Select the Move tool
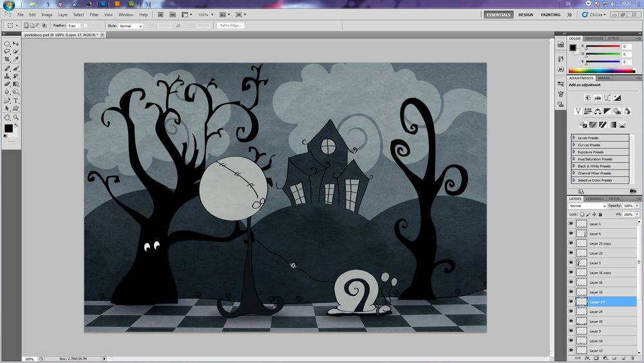This screenshot has height=363, width=644. tap(15, 44)
